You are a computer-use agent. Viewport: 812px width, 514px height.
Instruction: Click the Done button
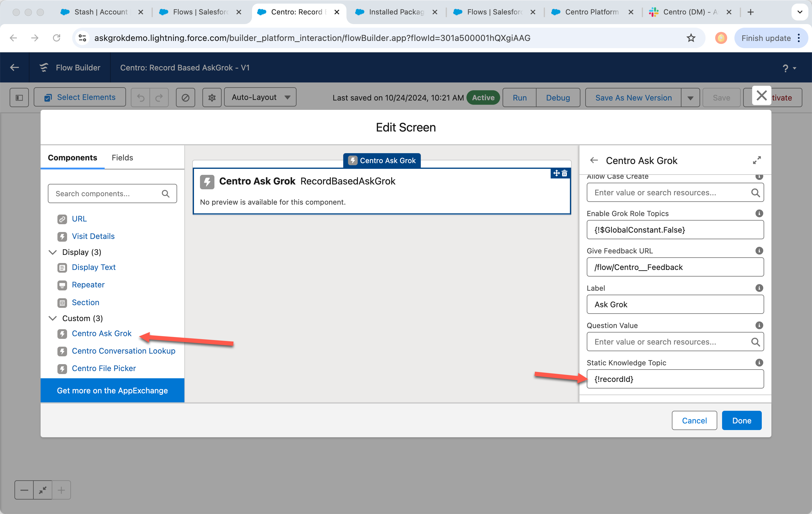coord(741,420)
